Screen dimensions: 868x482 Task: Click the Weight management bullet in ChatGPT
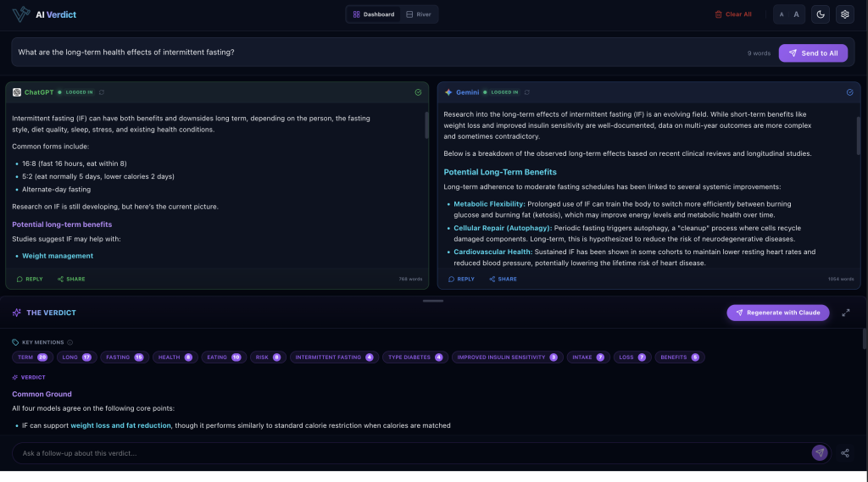click(x=58, y=256)
